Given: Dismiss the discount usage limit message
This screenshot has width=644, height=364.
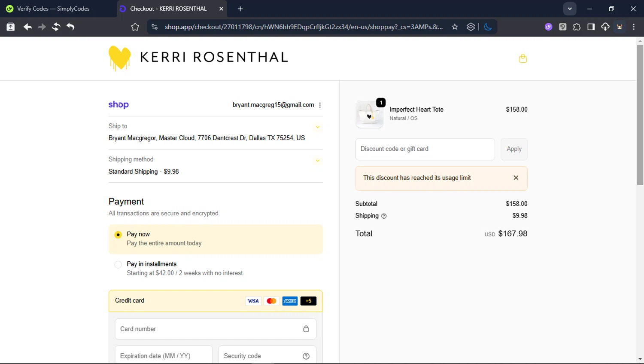Looking at the screenshot, I should point(516,178).
